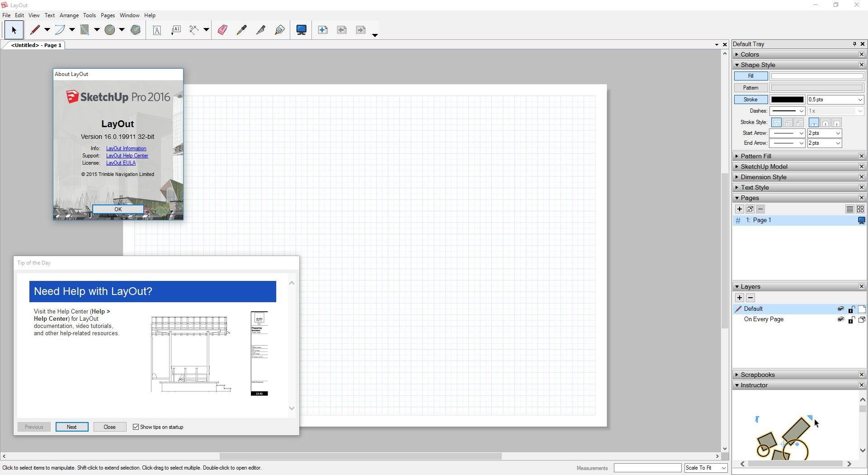Start presentation with monitor icon
868x475 pixels.
pyautogui.click(x=302, y=30)
